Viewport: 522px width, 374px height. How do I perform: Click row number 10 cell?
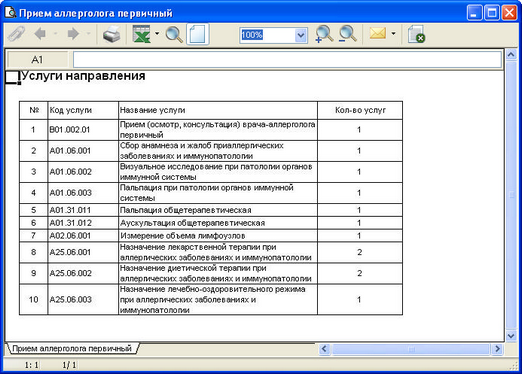(x=33, y=300)
